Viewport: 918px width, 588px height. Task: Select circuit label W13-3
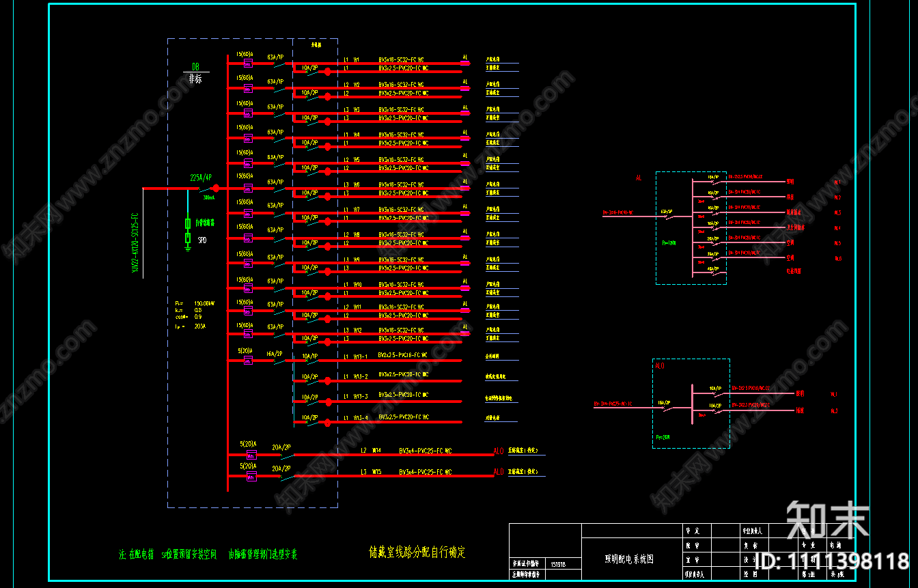point(361,396)
